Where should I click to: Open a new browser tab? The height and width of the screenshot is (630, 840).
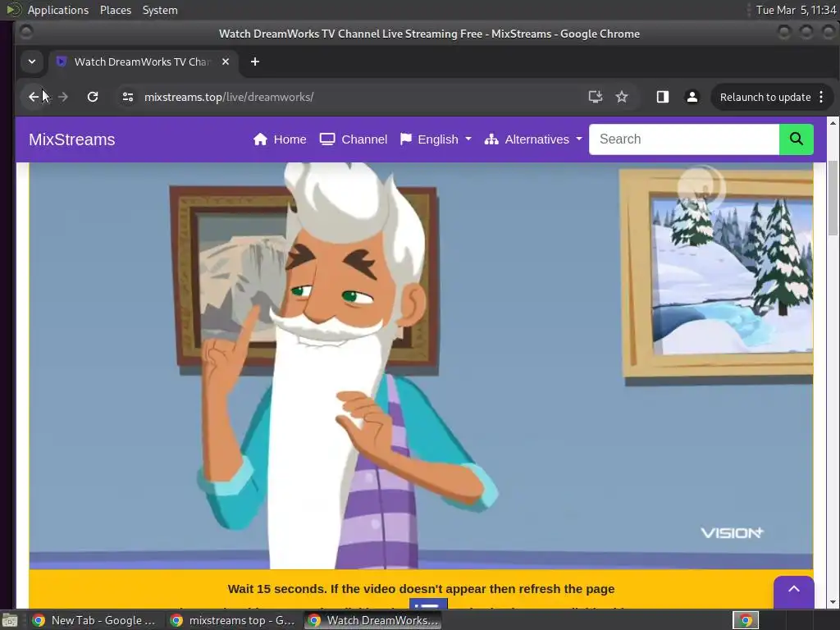(x=255, y=62)
